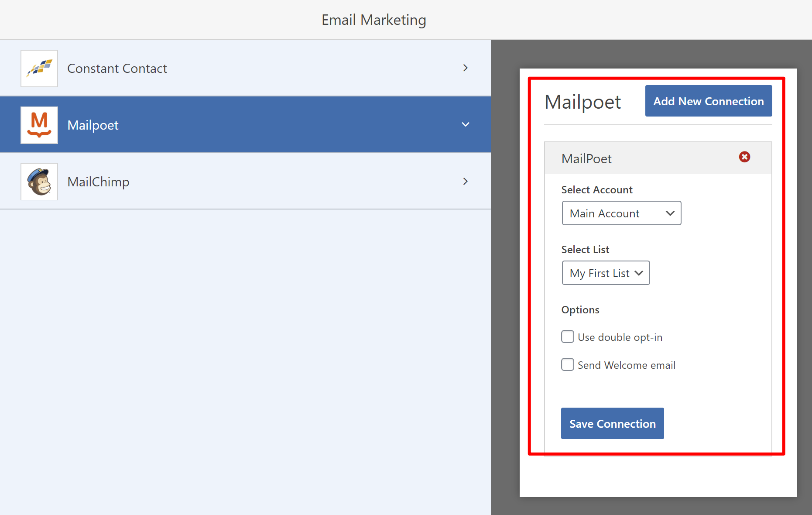Click the Constant Contact logo icon
Viewport: 812px width, 515px height.
pyautogui.click(x=39, y=68)
